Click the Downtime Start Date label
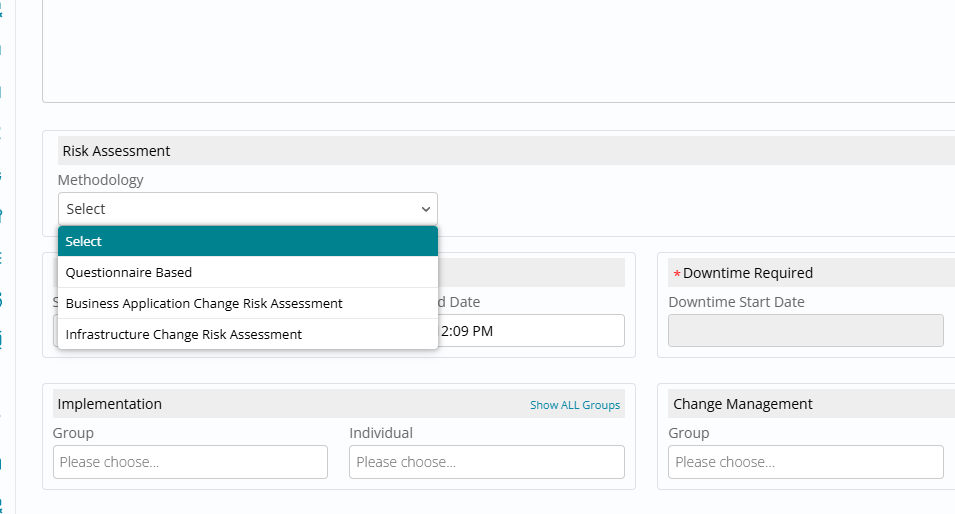Viewport: 955px width, 514px height. coord(736,302)
